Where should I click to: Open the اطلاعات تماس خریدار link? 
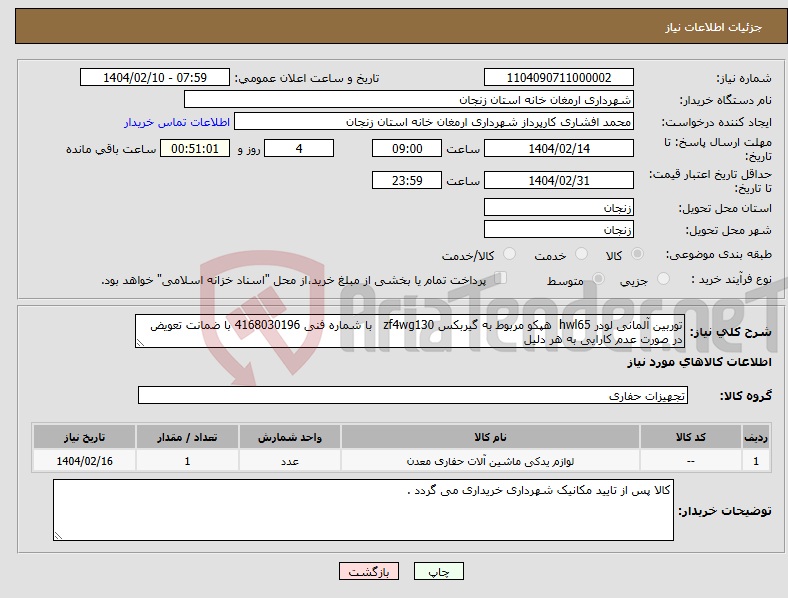[x=177, y=122]
